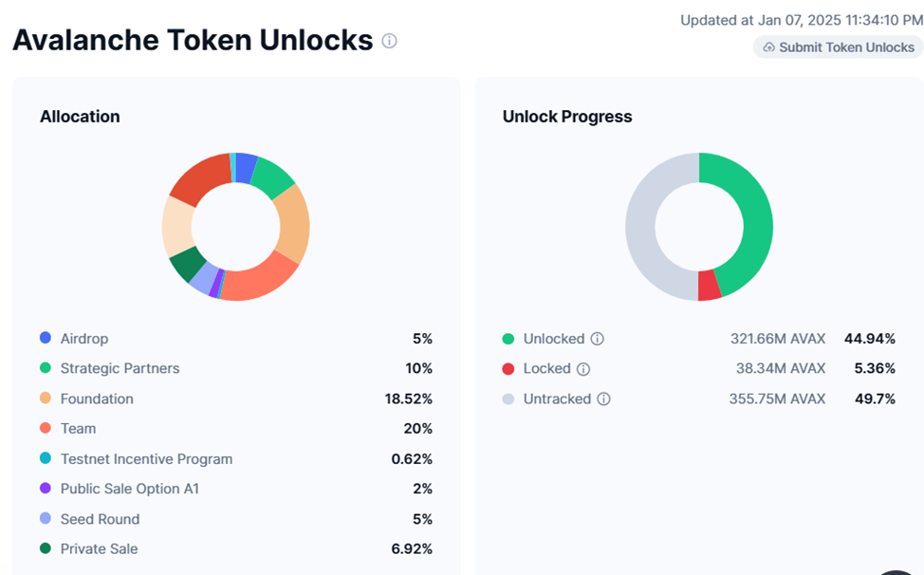Click the blue Airdrop legend dot
924x575 pixels.
point(46,338)
